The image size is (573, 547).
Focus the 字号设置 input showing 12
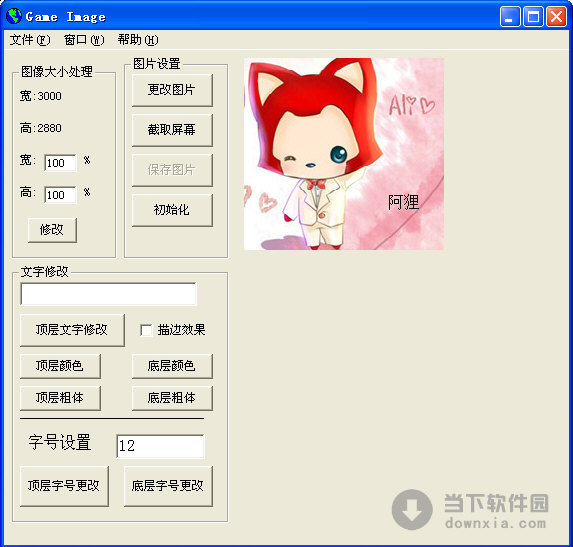click(160, 446)
